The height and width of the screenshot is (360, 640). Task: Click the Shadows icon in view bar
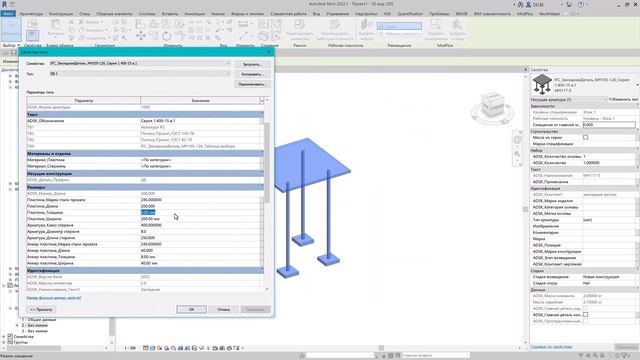pos(167,348)
